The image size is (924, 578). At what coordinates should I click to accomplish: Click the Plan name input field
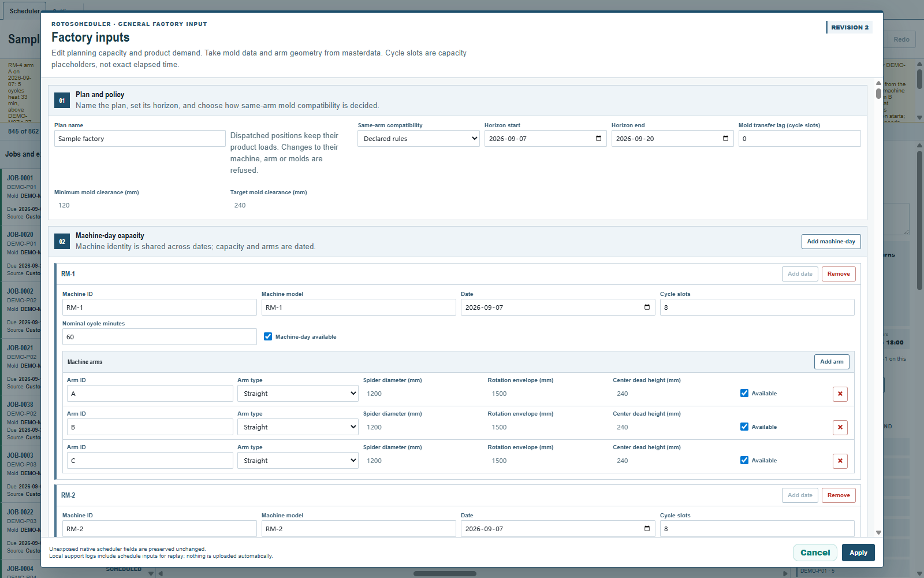coord(140,139)
